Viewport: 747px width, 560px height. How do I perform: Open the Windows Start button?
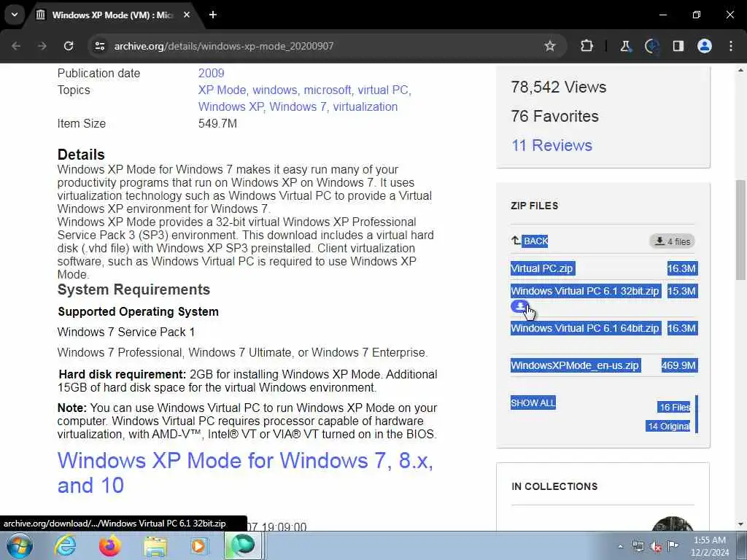20,545
